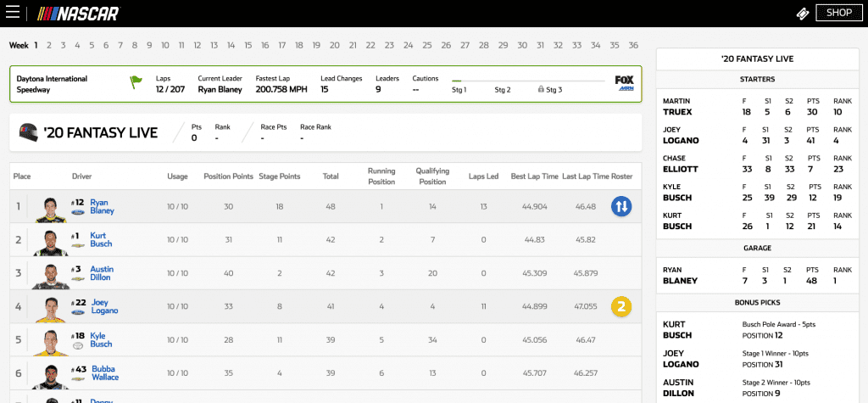Click Austin Dillon's driver photo
868x403 pixels.
[x=51, y=273]
